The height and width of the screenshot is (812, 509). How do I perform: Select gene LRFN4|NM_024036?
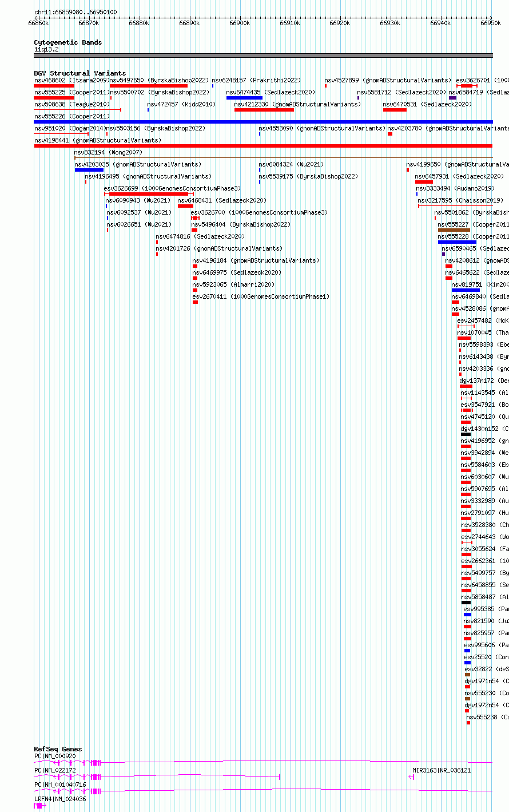click(40, 806)
